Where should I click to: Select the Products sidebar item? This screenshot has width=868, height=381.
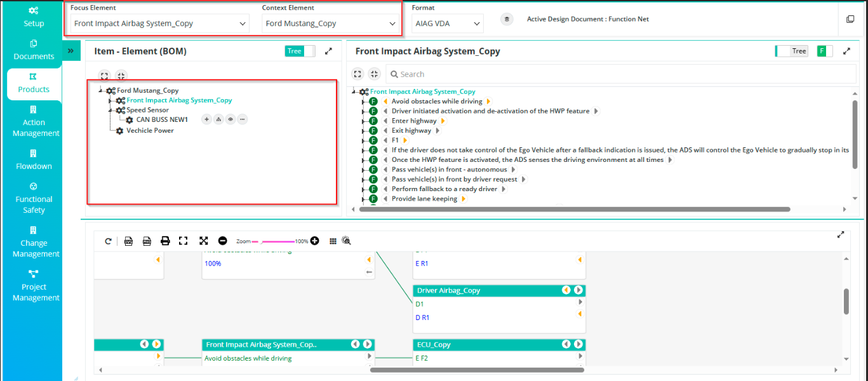point(34,83)
